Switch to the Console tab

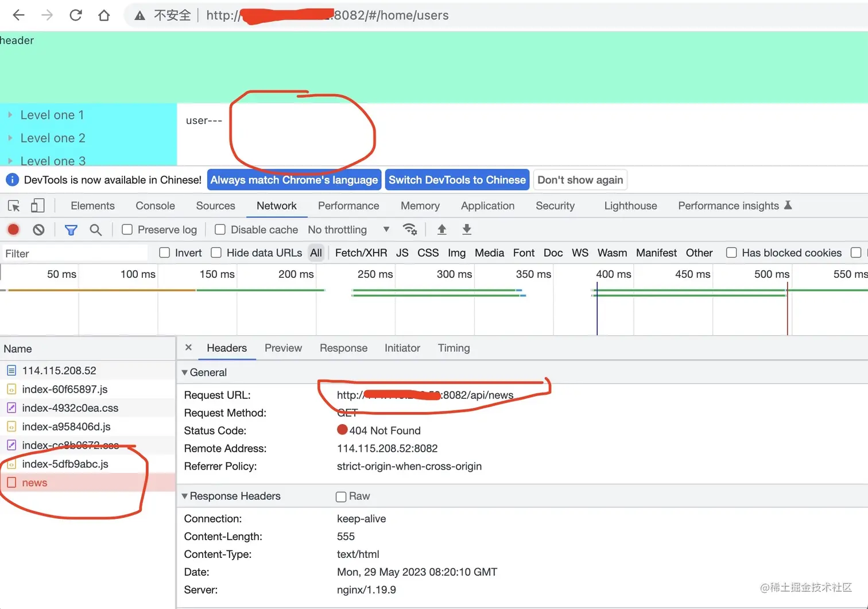155,205
